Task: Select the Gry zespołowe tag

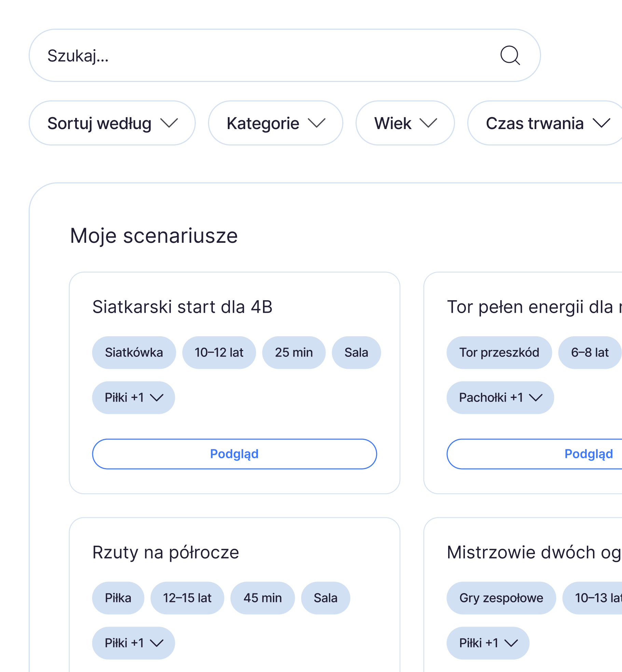Action: (501, 598)
